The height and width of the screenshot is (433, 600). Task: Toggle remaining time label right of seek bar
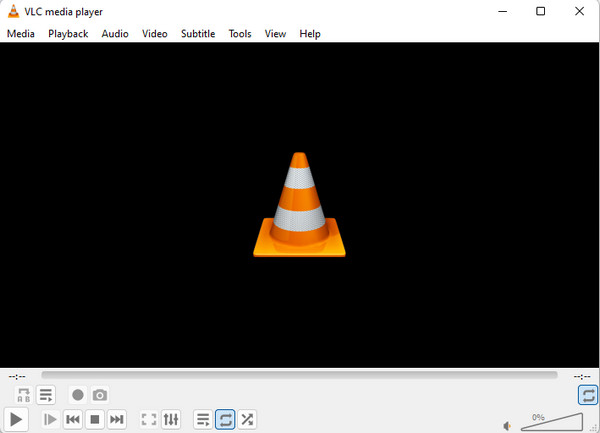click(582, 377)
